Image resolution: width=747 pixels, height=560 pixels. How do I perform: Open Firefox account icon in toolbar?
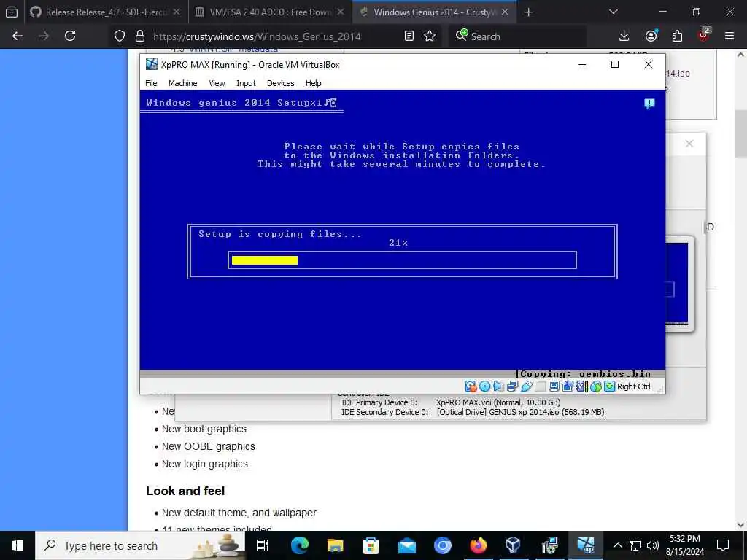pyautogui.click(x=651, y=36)
